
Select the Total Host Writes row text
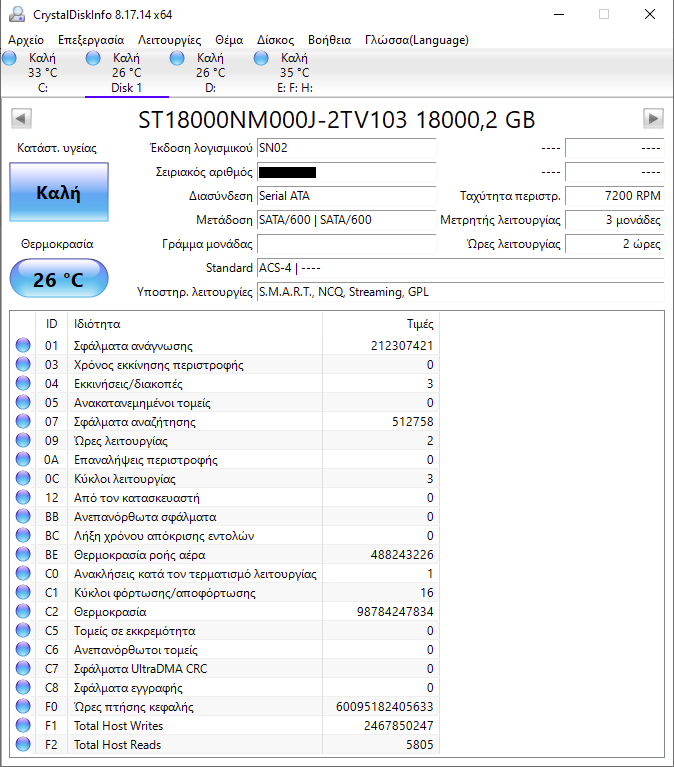click(118, 726)
